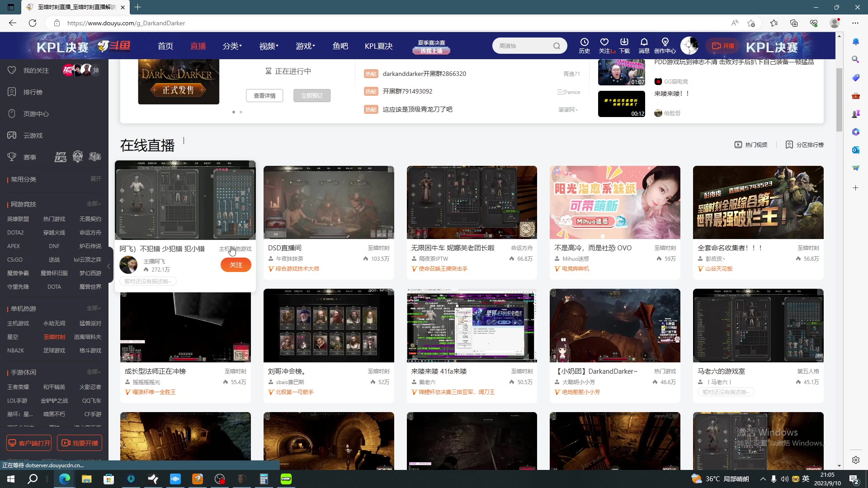Open Windows taskbar search
The height and width of the screenshot is (488, 868).
pos(33,479)
